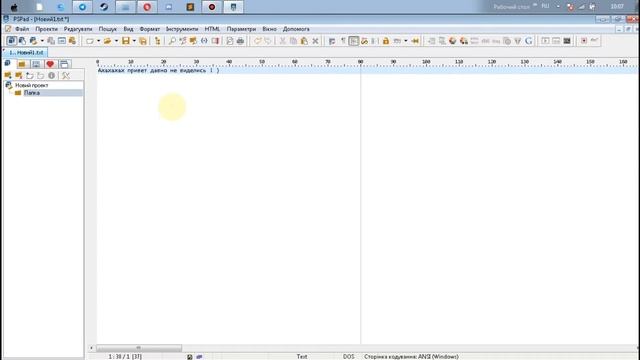
Task: Click the print preview icon
Action: pos(230,41)
